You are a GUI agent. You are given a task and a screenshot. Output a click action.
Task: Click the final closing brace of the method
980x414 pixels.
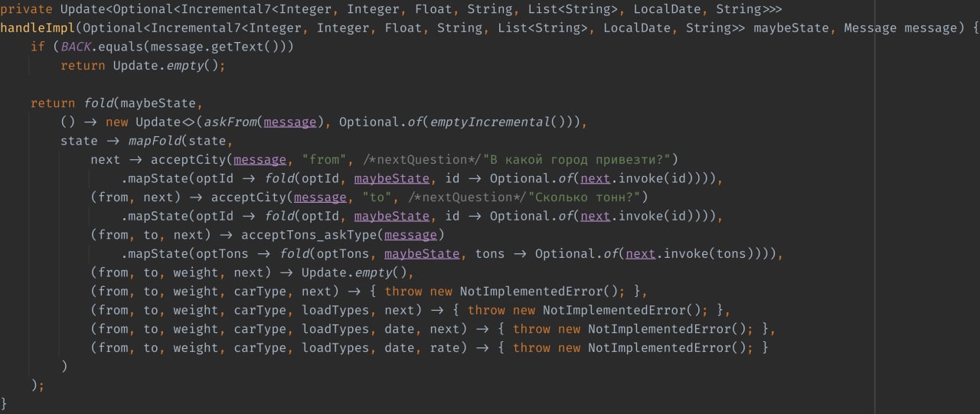click(x=4, y=403)
